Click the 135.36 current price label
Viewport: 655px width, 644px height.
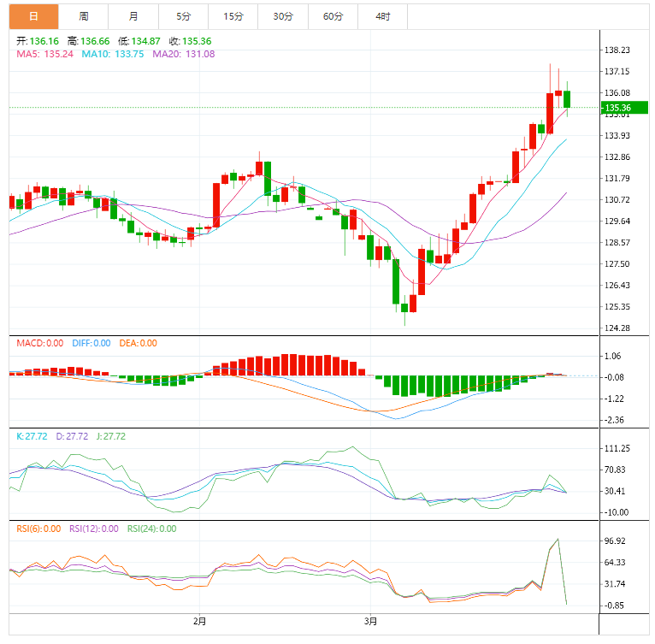(x=624, y=108)
